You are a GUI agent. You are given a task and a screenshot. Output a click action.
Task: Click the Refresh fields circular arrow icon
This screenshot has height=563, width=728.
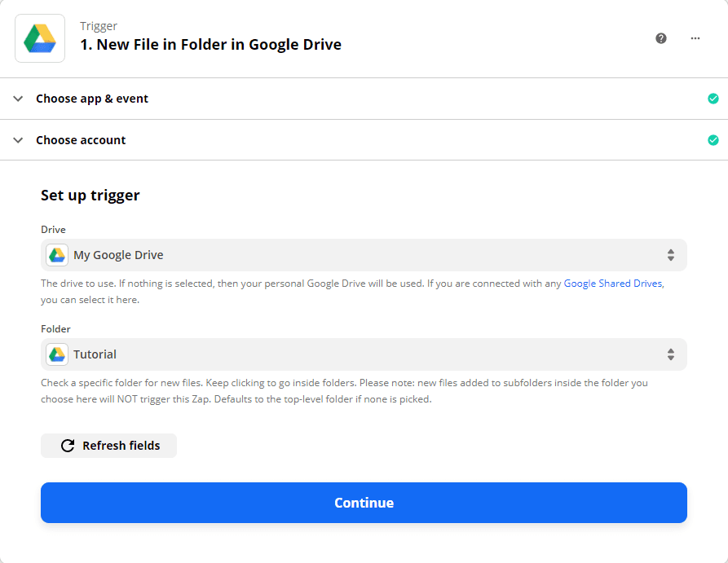click(x=67, y=445)
